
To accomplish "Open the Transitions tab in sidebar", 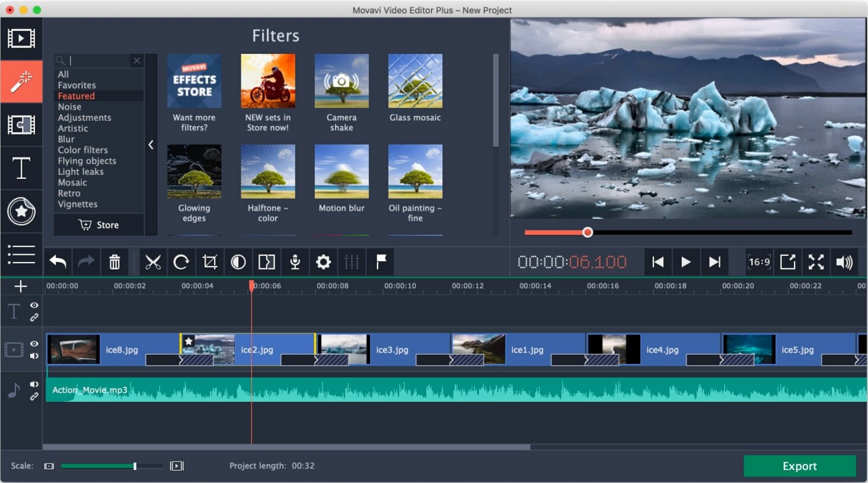I will point(21,125).
